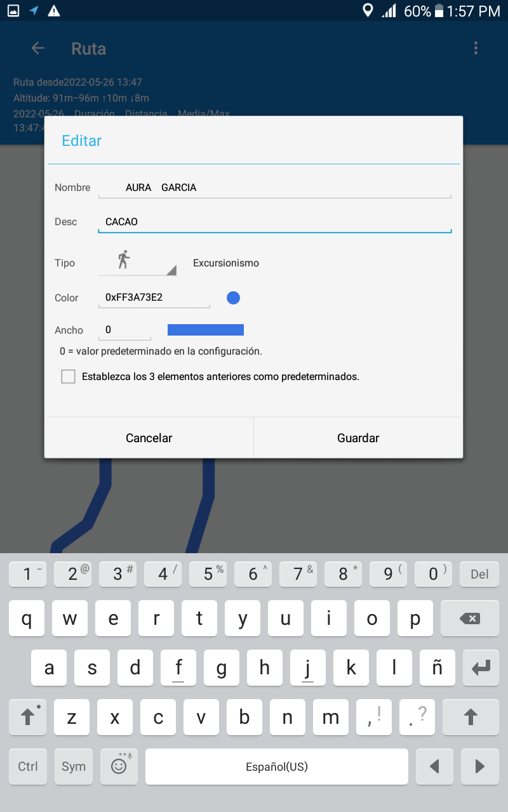Tap the blue color circle swatch
This screenshot has width=508, height=812.
tap(233, 298)
